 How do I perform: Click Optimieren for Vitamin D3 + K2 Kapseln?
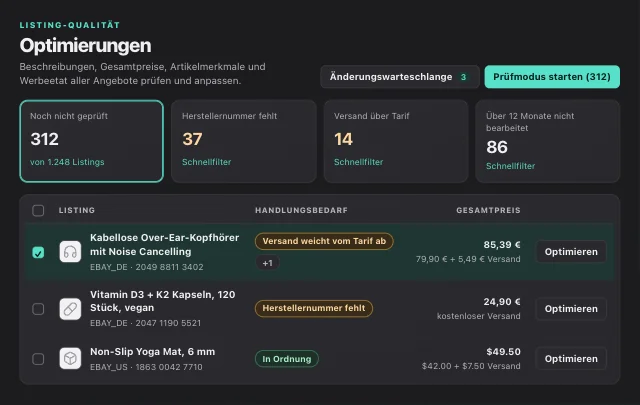pyautogui.click(x=571, y=309)
